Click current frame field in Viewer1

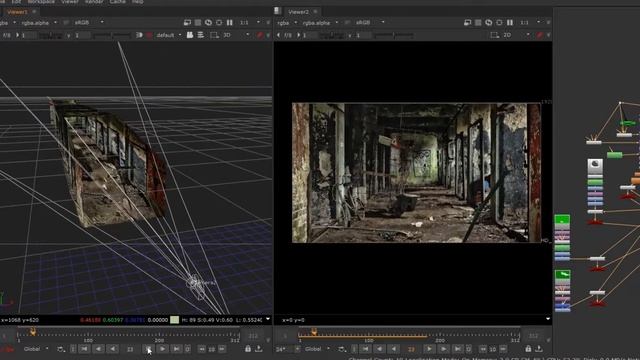coord(130,349)
